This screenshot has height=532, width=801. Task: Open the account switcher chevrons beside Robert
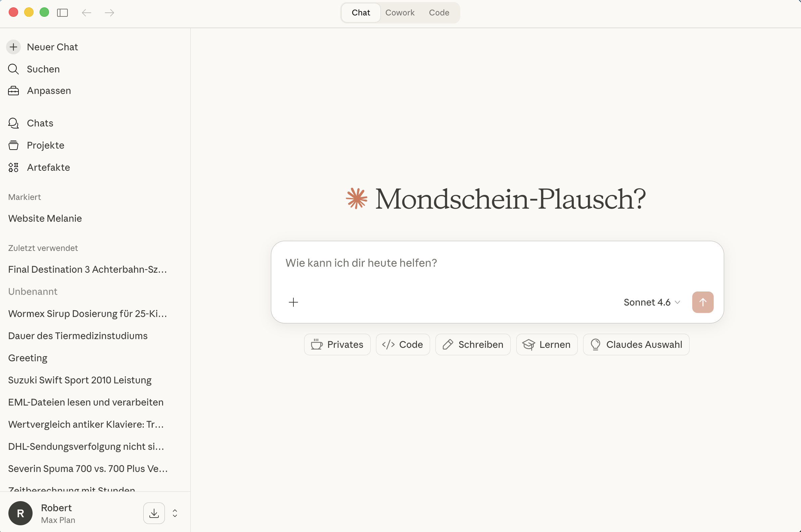175,513
